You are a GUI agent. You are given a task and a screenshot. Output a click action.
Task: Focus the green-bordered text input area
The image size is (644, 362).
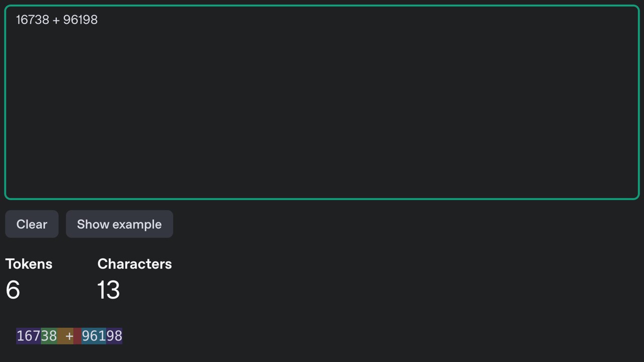click(x=322, y=111)
